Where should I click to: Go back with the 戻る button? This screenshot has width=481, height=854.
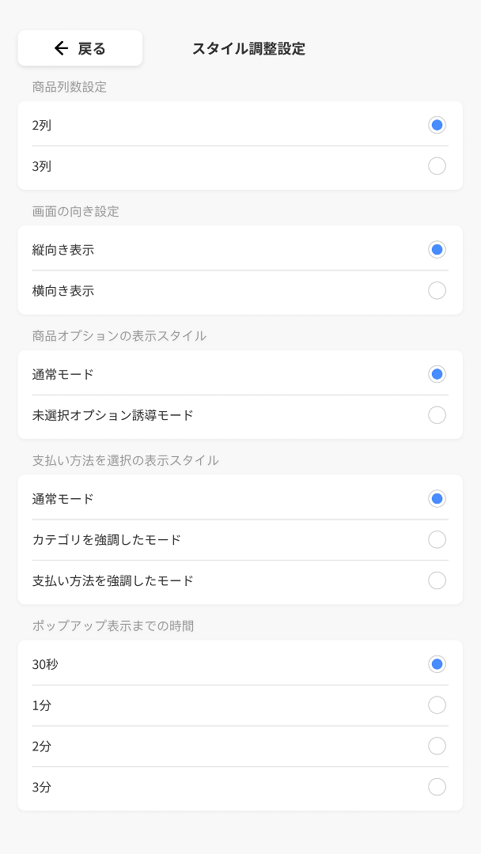coord(80,48)
